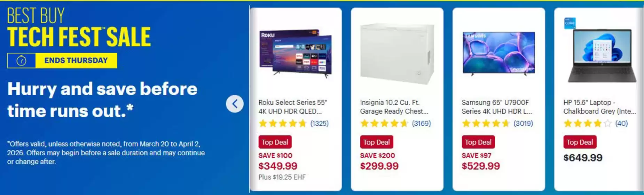644x195 pixels.
Task: Click the Insignia 10.2 Cu. Ft. freezer title
Action: point(394,107)
